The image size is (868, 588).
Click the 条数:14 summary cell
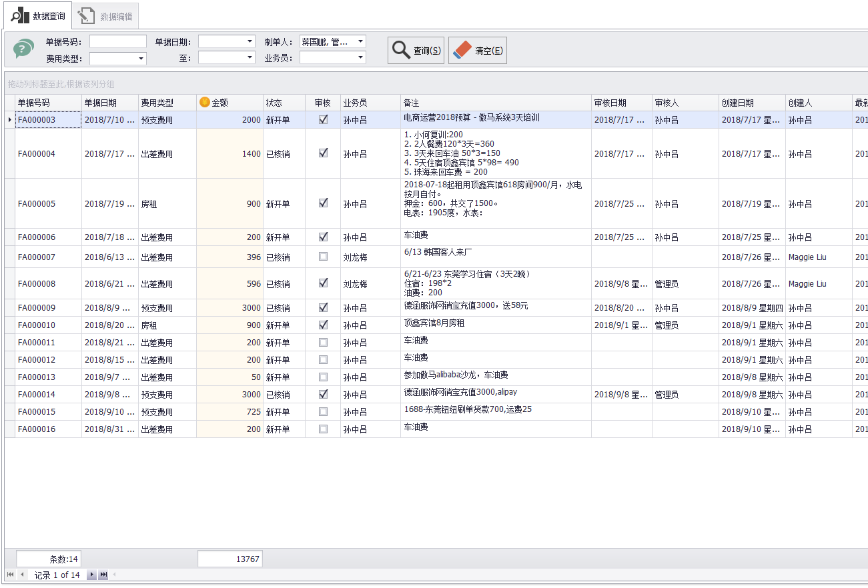click(x=48, y=559)
